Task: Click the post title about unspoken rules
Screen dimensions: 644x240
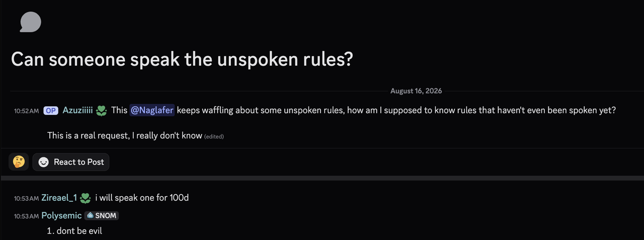Action: (x=182, y=60)
